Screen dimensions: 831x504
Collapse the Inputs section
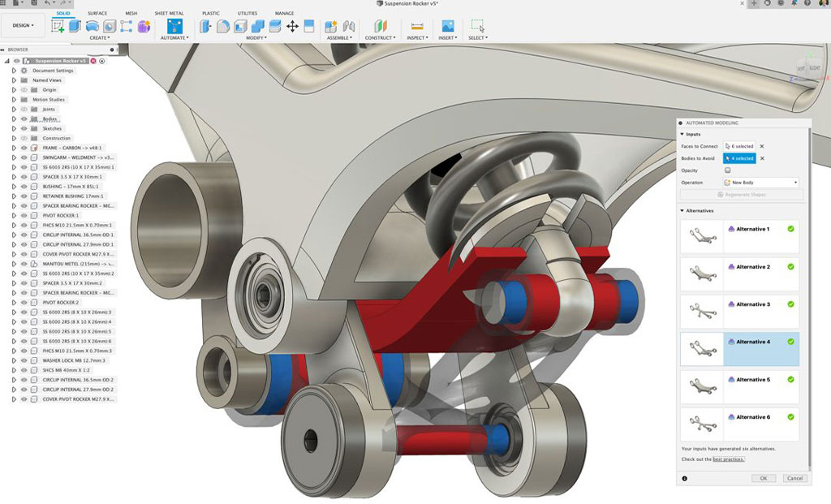pos(682,134)
